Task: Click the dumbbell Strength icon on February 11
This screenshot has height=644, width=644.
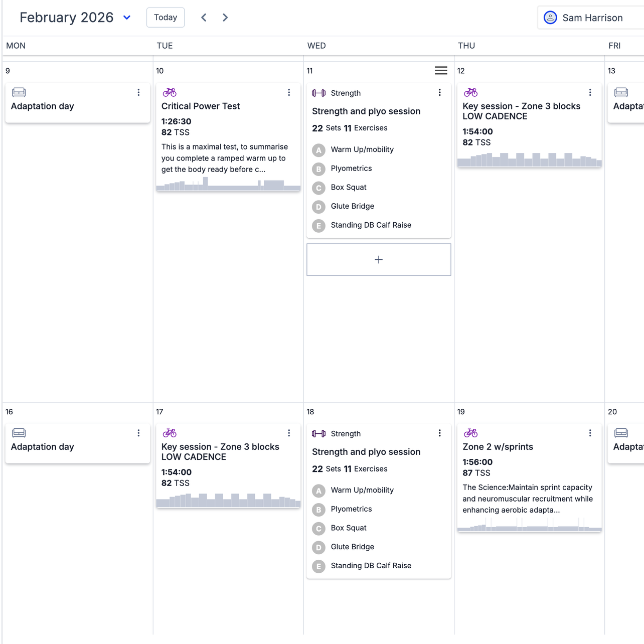Action: click(318, 93)
